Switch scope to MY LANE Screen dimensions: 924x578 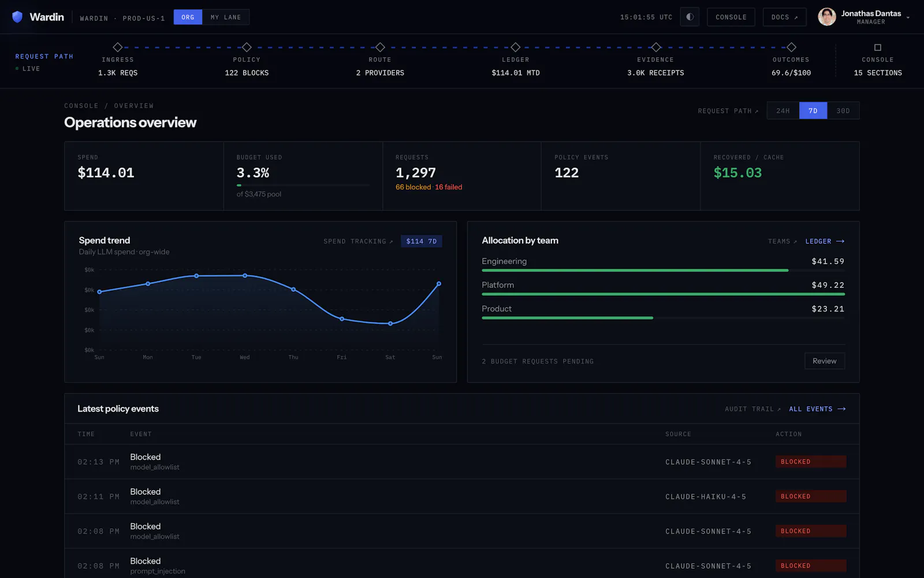(x=226, y=17)
